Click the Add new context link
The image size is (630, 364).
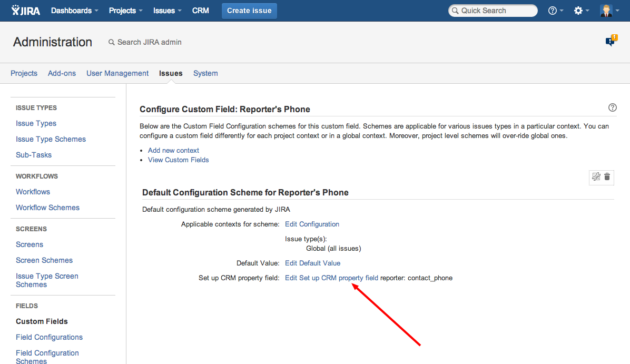click(173, 150)
